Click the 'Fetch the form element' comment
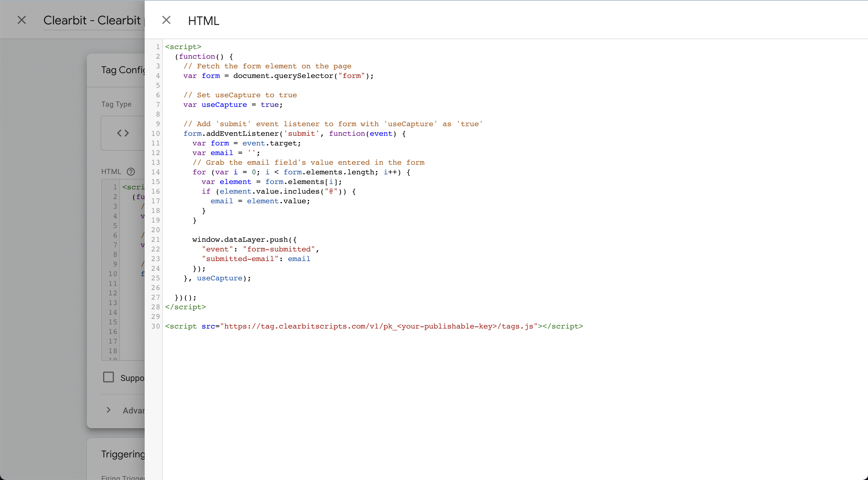Screen dimensions: 868x480 [x=267, y=66]
